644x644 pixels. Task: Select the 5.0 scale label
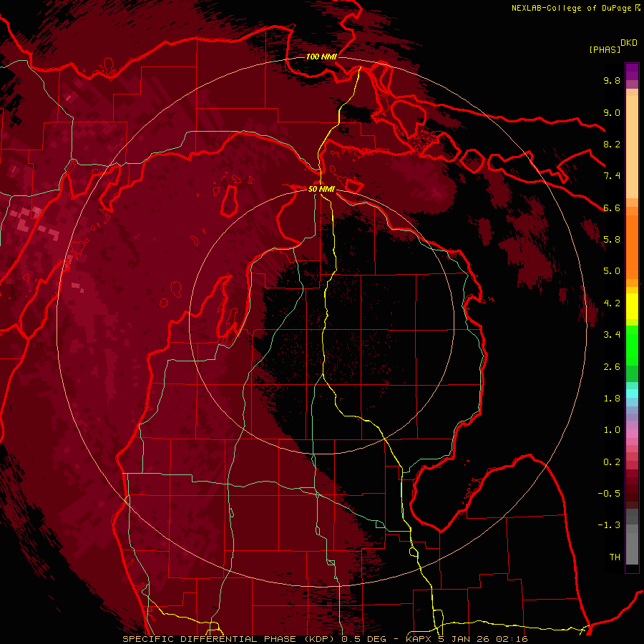(612, 271)
